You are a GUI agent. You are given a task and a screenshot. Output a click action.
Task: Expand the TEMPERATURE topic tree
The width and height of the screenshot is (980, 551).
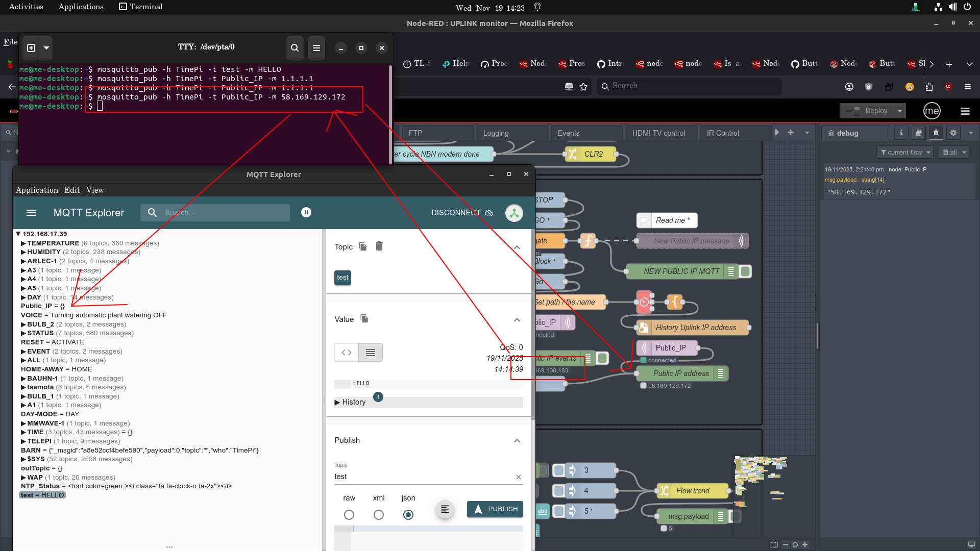[23, 243]
